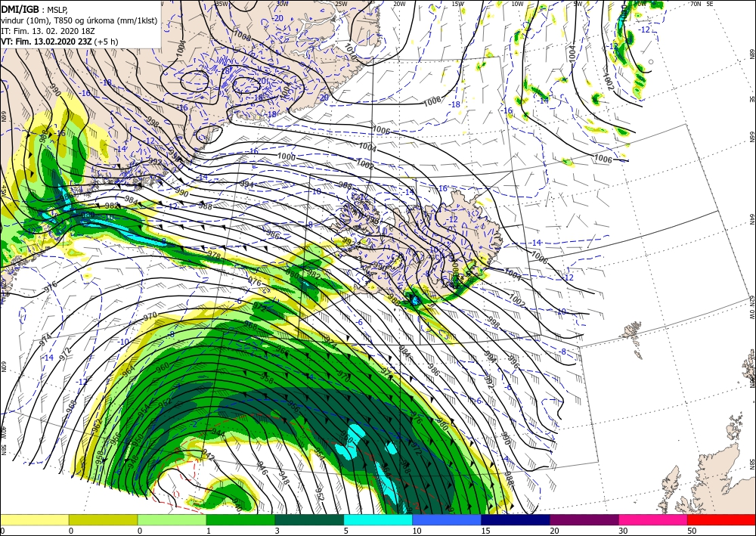Click the pink 30–50 mm legend swatch

653,519
